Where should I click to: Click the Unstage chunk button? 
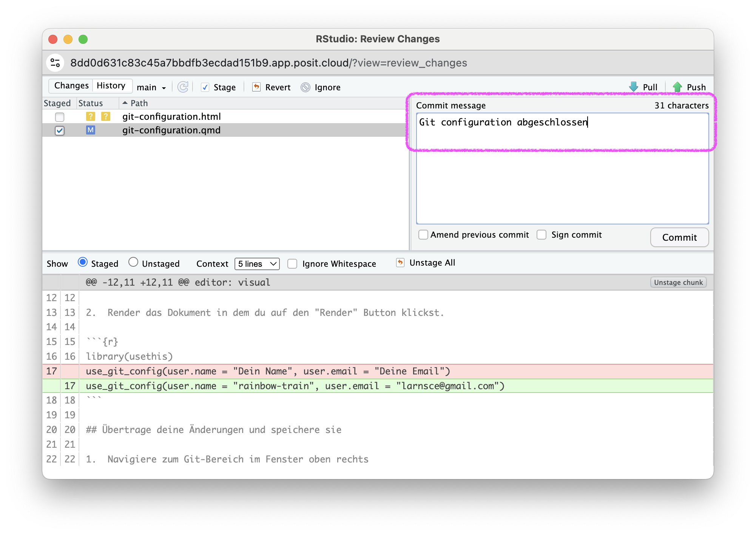click(x=678, y=282)
